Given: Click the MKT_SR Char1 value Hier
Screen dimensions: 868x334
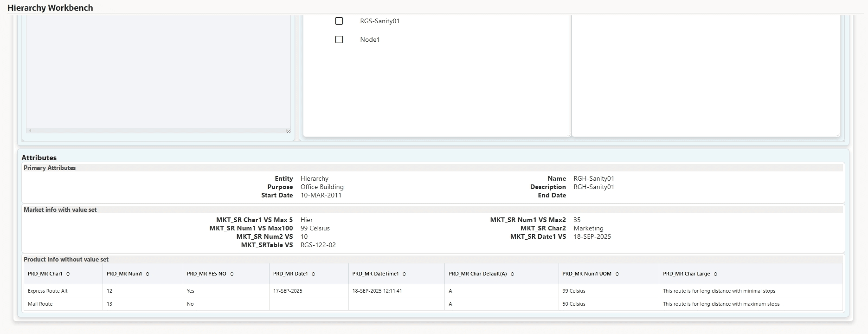Looking at the screenshot, I should pos(307,220).
